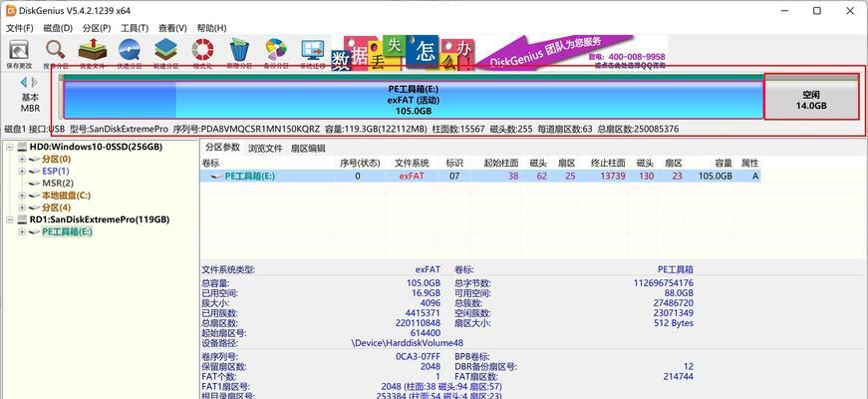Screen dimensions: 868x399
Task: Expand the ESP(1) tree node
Action: coord(22,172)
